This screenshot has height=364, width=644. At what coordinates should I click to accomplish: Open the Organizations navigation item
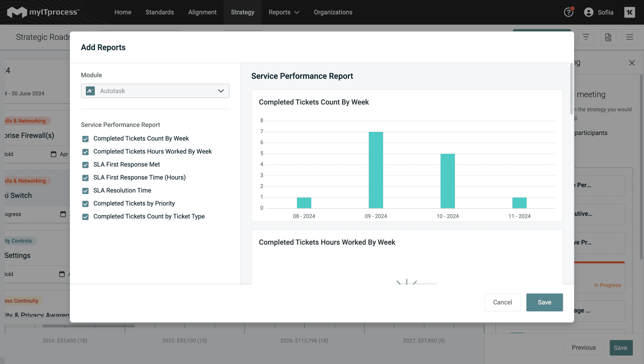pyautogui.click(x=333, y=12)
